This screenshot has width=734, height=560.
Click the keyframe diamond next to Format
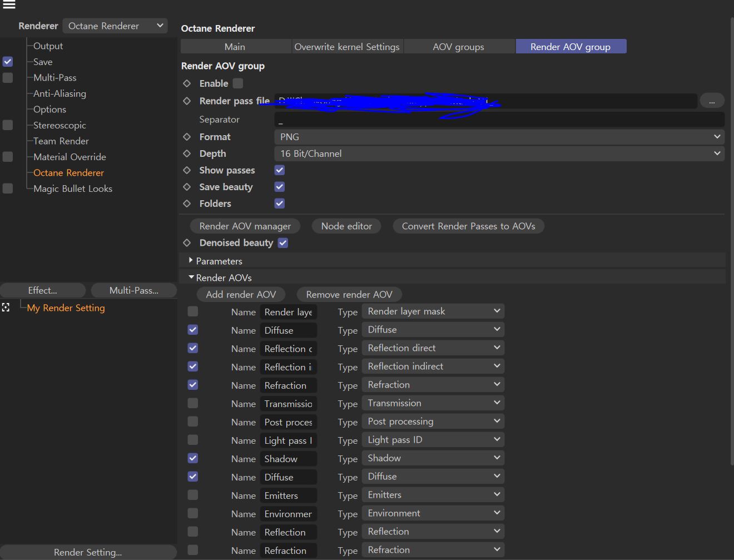[187, 137]
